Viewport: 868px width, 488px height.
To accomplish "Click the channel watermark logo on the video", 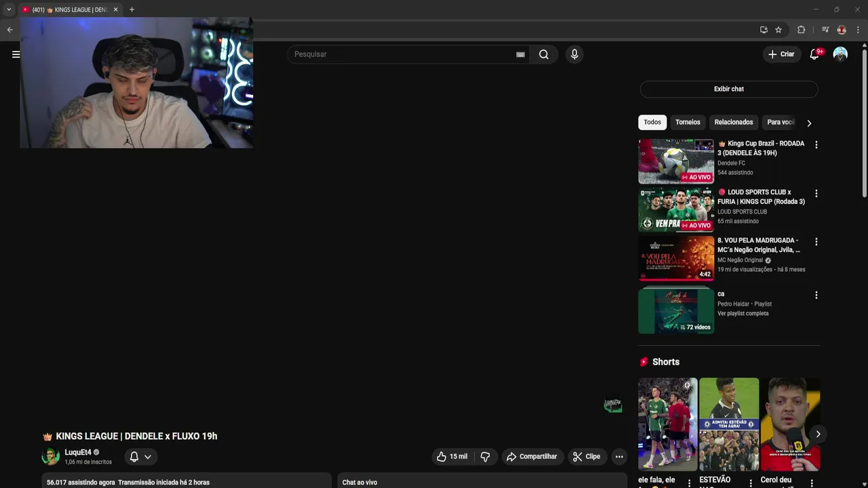I will pos(613,405).
